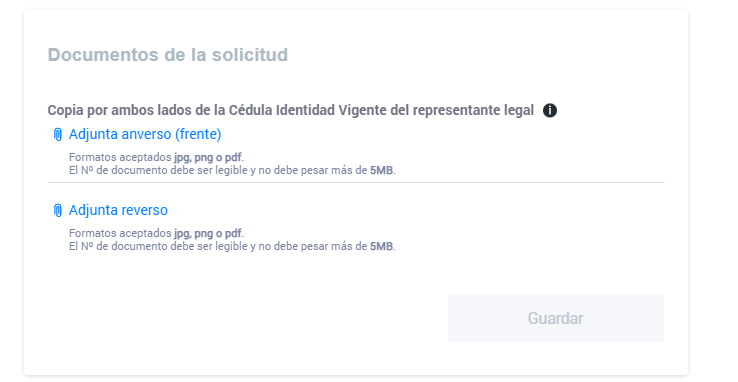Click the Nº de documento note under anverso
The width and height of the screenshot is (738, 382).
click(232, 170)
